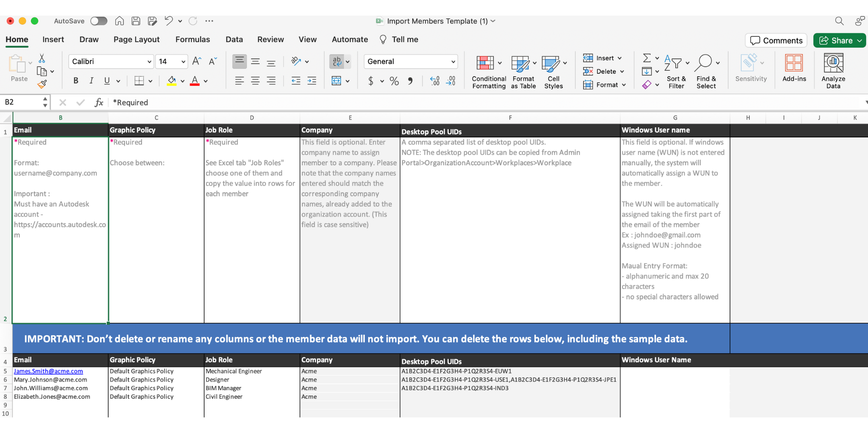
Task: Switch to the Formulas tab
Action: coord(193,39)
